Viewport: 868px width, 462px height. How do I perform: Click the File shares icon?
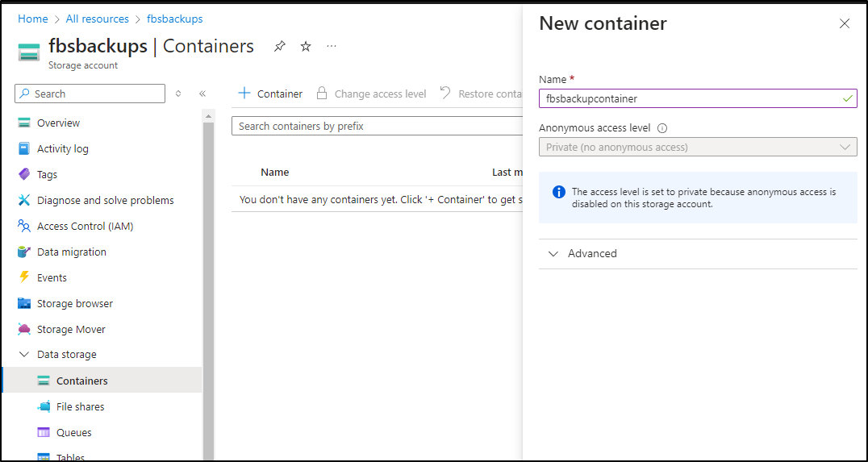pos(44,406)
